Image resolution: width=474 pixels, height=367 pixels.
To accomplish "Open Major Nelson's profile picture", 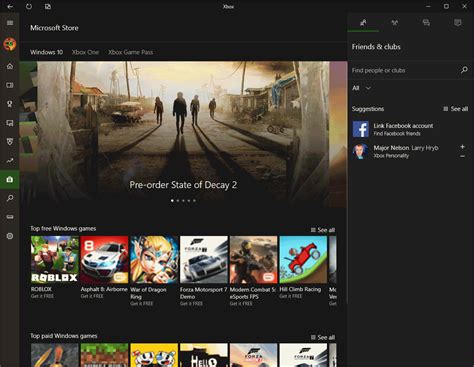I will point(361,151).
